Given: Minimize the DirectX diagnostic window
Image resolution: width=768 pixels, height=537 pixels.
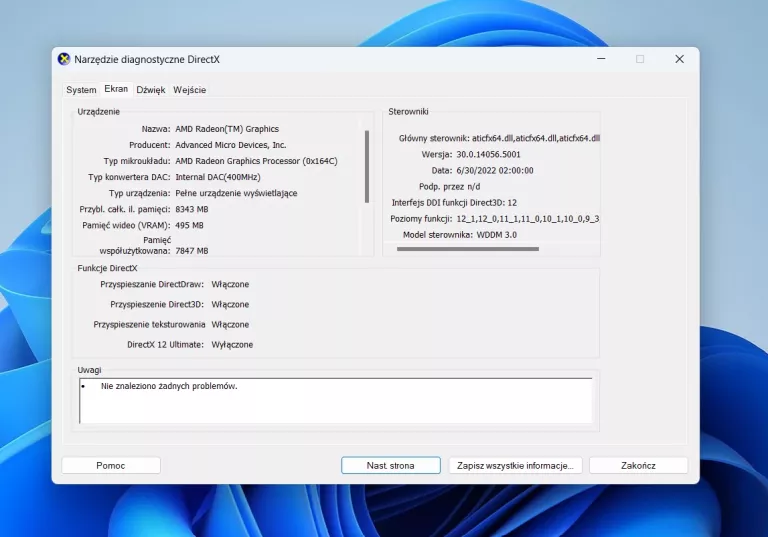Looking at the screenshot, I should pyautogui.click(x=601, y=59).
